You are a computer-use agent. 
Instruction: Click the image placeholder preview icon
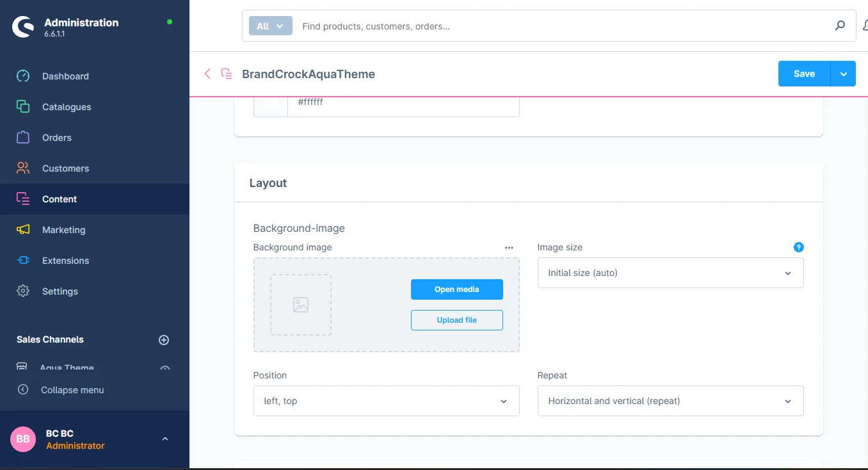301,305
